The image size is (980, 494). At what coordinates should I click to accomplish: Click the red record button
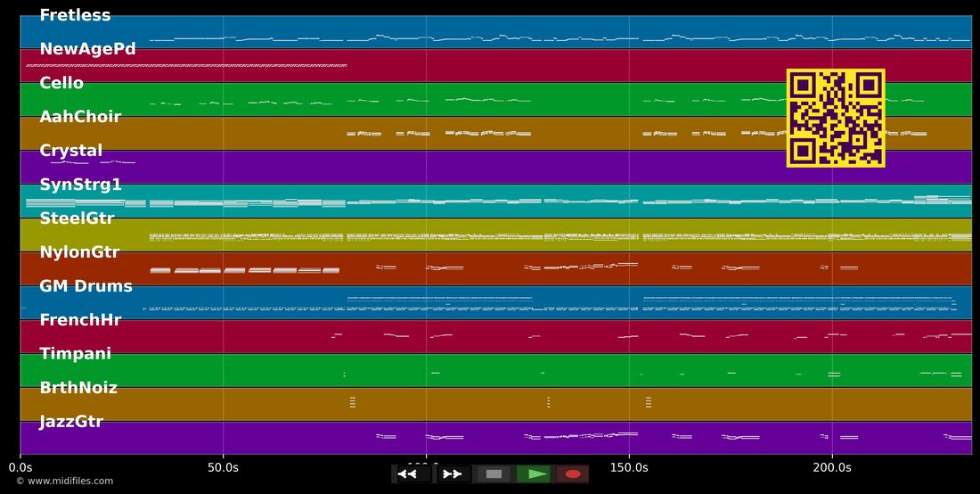point(573,474)
